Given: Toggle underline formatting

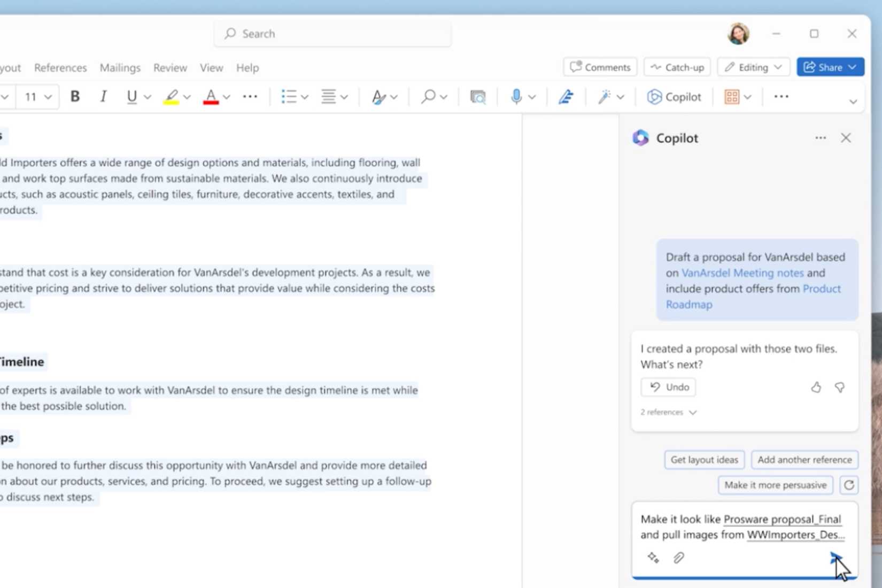Looking at the screenshot, I should point(131,97).
